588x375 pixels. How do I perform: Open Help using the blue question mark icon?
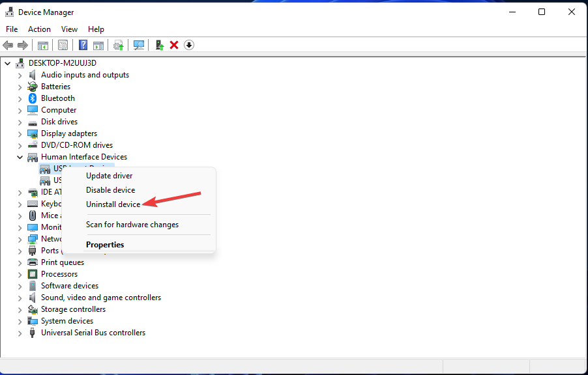click(x=83, y=44)
